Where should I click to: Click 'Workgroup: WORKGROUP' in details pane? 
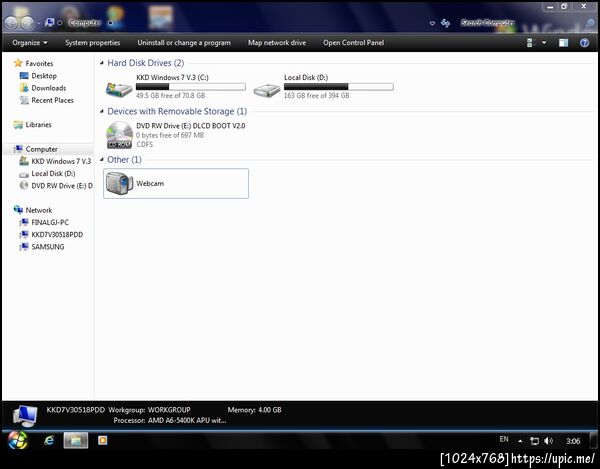point(149,410)
